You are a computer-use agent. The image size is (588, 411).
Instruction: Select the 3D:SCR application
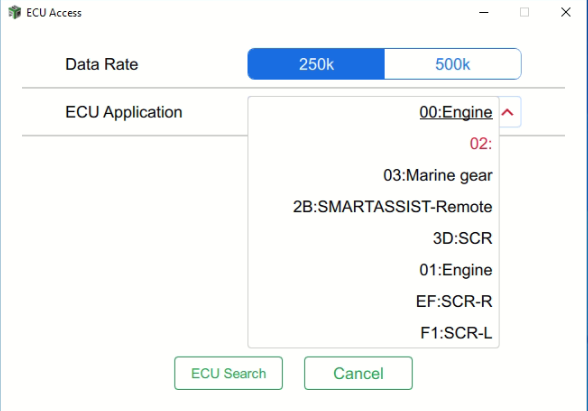tap(374, 238)
